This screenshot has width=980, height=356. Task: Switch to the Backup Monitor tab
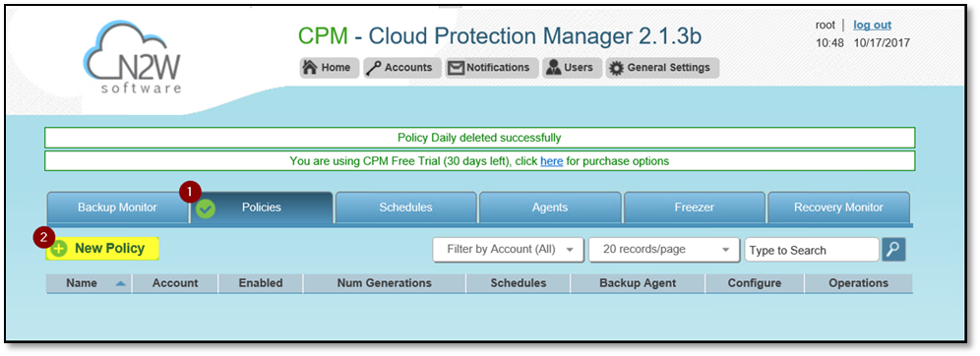pos(117,208)
